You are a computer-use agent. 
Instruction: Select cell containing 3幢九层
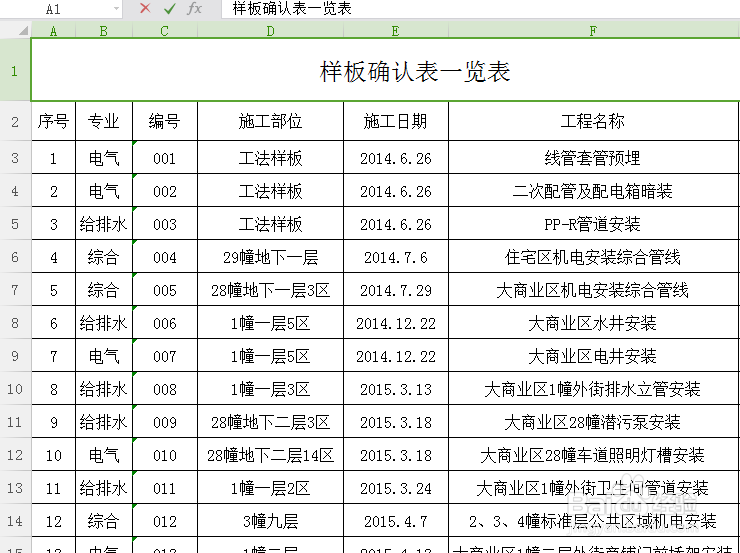270,521
